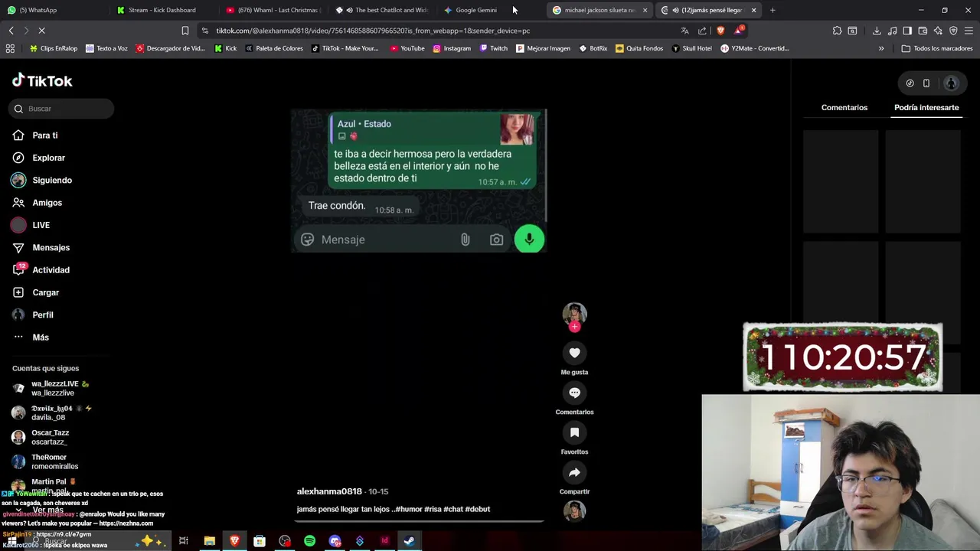Bookmark this page in address bar

point(185,31)
